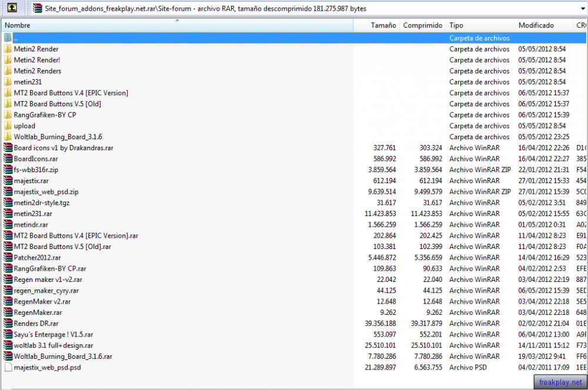Click the up-one-level folder arrow icon
588x390 pixels.
[x=12, y=8]
